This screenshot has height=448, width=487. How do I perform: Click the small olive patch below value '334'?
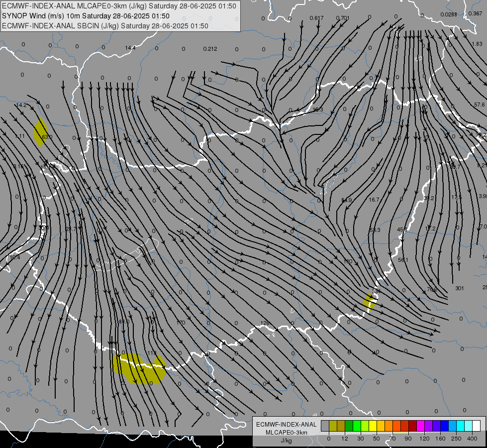tap(370, 302)
